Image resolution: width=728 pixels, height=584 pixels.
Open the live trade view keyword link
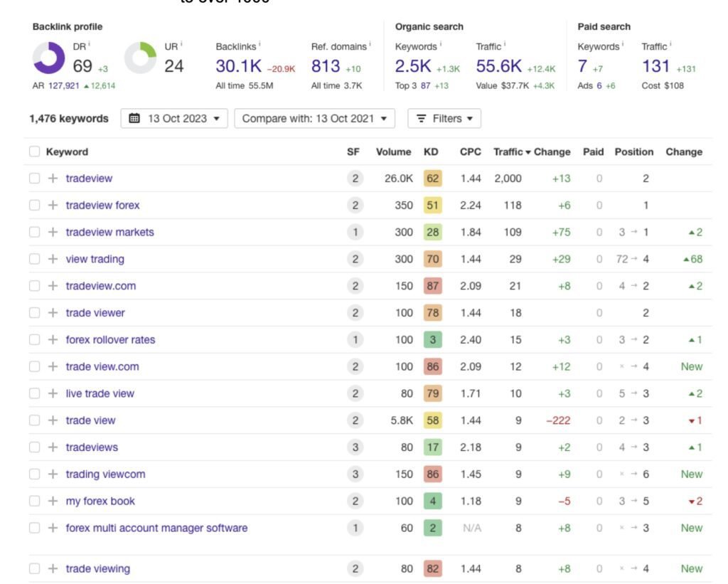100,394
